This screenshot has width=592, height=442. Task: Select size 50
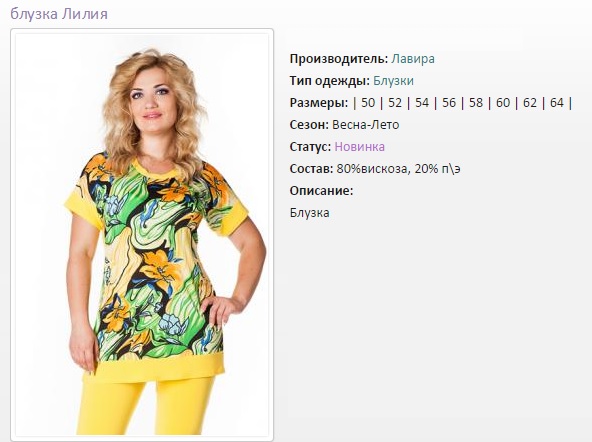[x=368, y=103]
